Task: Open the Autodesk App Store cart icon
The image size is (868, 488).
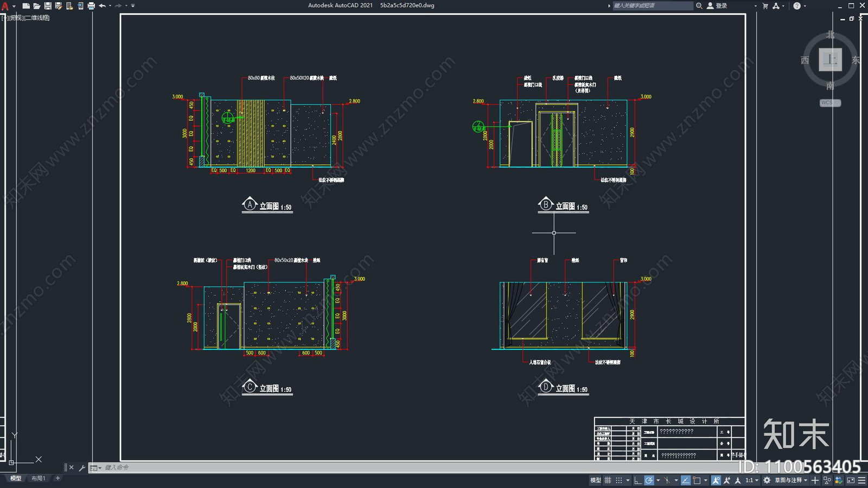Action: (765, 6)
